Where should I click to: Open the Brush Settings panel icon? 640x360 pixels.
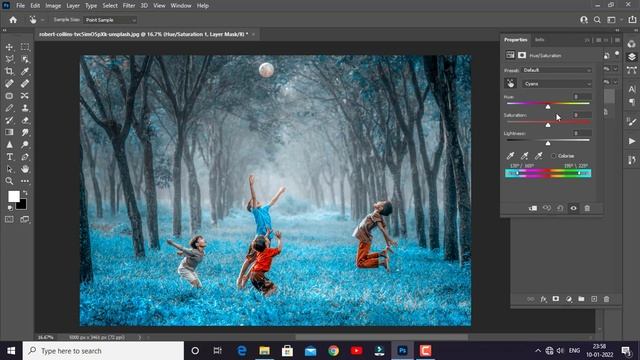tap(632, 122)
